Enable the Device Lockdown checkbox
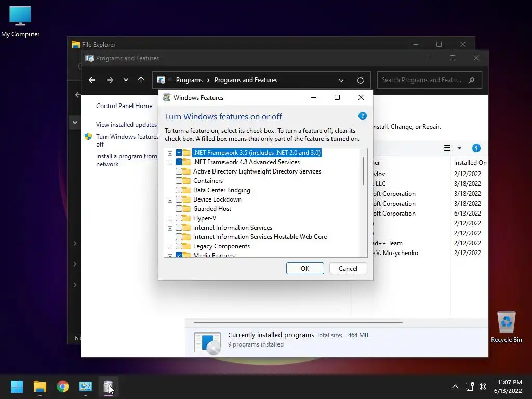The image size is (532, 399). point(179,199)
